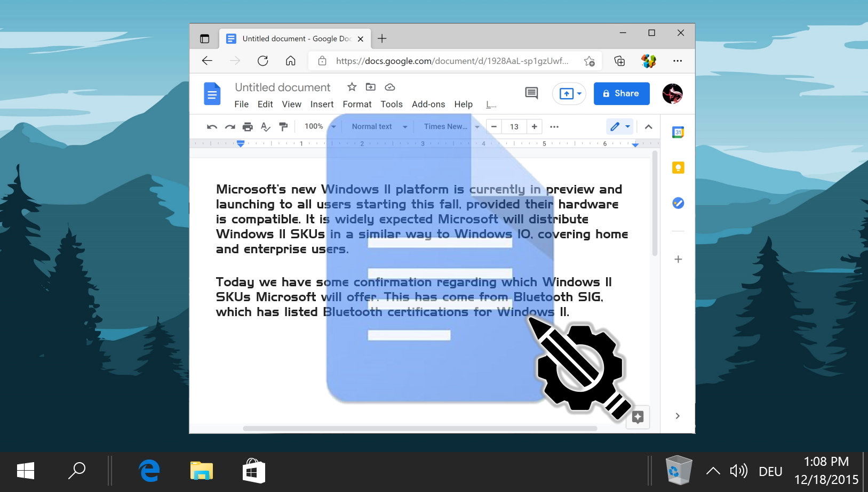Open the File menu

point(242,104)
